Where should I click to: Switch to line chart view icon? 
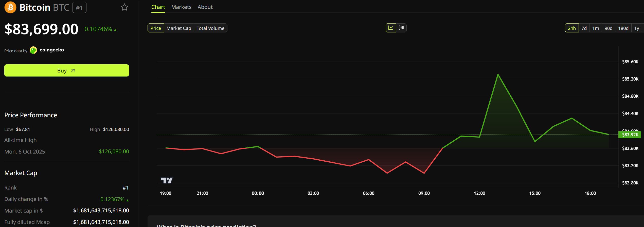point(391,28)
